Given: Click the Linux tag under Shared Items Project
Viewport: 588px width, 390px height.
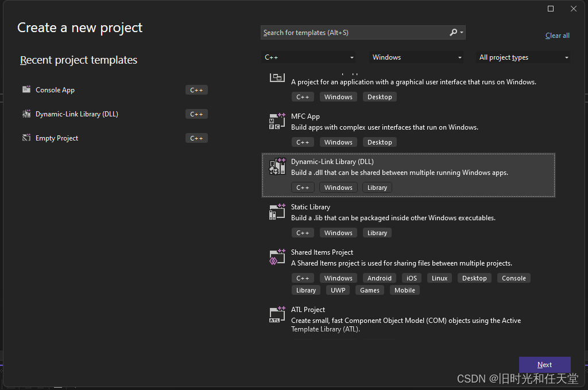Looking at the screenshot, I should click(x=439, y=278).
